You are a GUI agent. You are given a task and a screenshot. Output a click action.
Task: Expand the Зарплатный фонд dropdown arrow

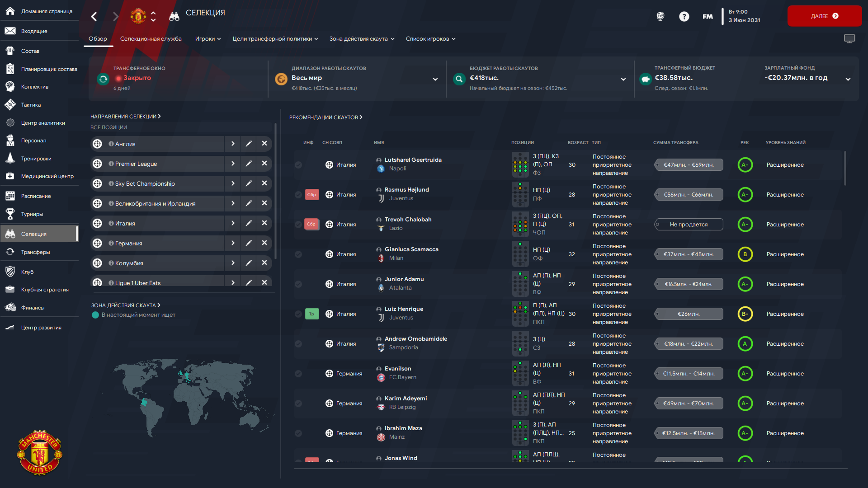pyautogui.click(x=848, y=79)
